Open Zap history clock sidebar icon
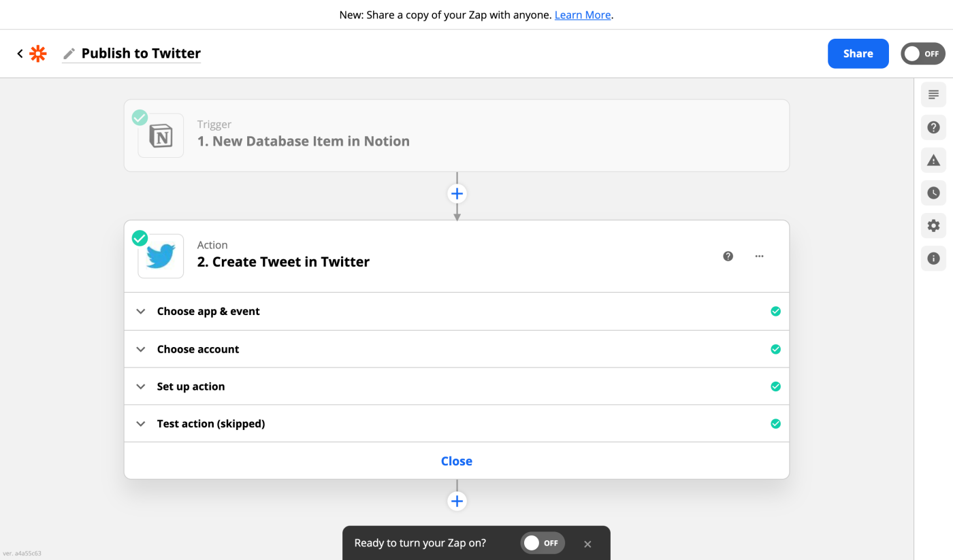 click(x=933, y=193)
